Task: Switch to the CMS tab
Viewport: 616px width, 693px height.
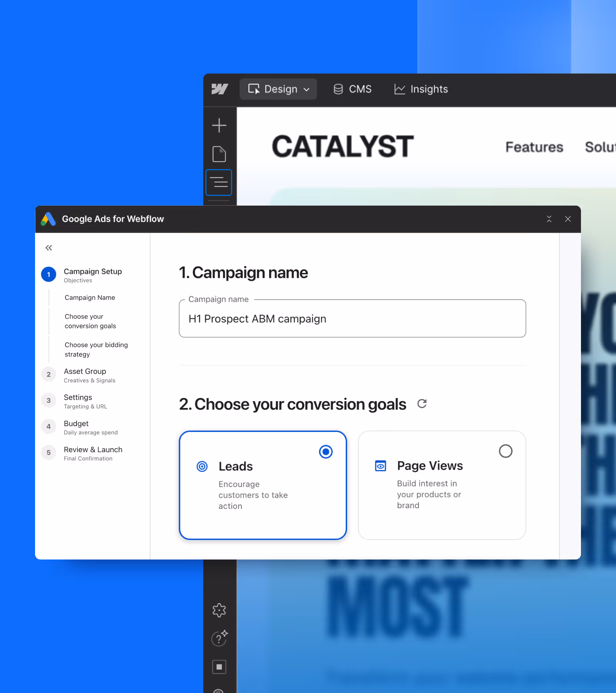Action: [352, 89]
